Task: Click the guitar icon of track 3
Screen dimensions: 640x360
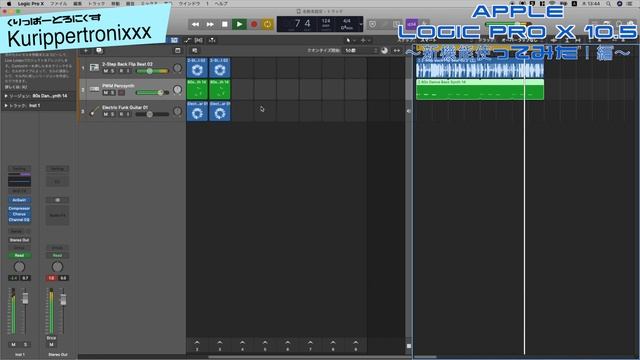Action: (x=94, y=111)
